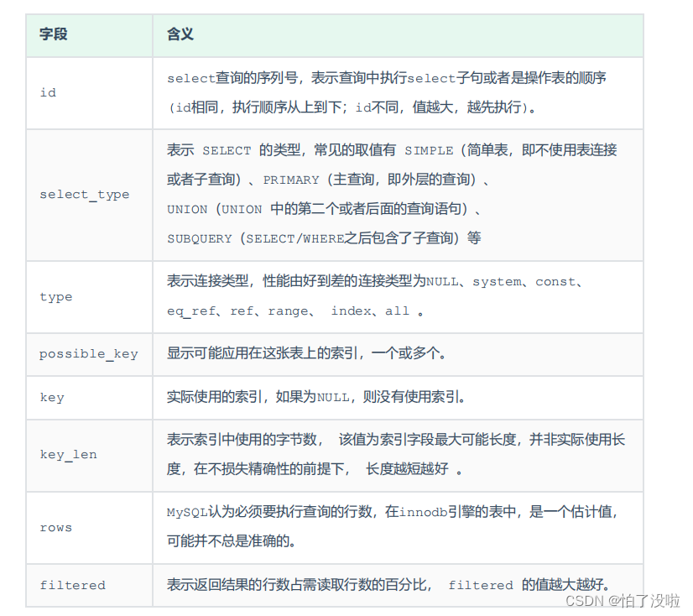The height and width of the screenshot is (616, 693).
Task: Click the text '实际使用的索引，如果为NULL'
Action: [258, 397]
